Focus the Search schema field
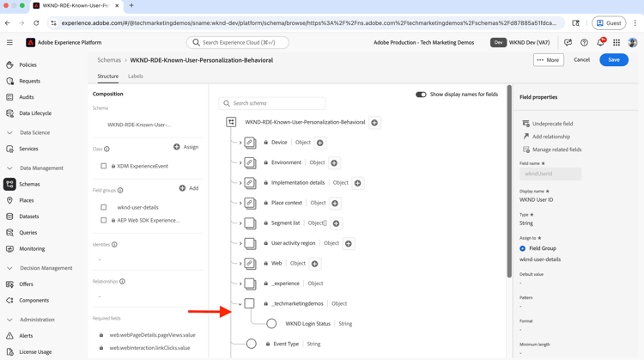Screen dimensions: 644x360 (x=272, y=103)
